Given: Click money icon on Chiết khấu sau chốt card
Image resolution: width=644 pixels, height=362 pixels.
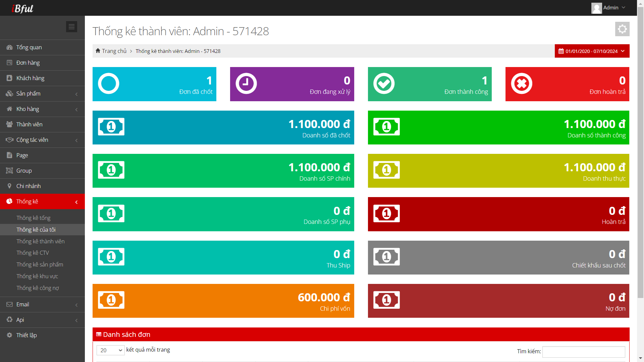Looking at the screenshot, I should [x=386, y=257].
